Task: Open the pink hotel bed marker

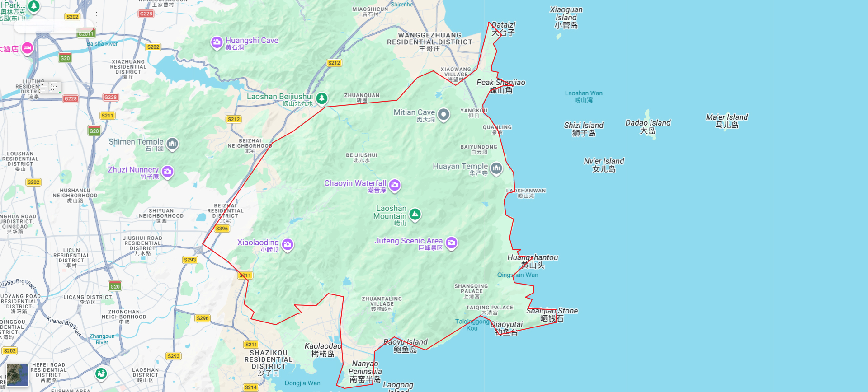Action: [28, 48]
